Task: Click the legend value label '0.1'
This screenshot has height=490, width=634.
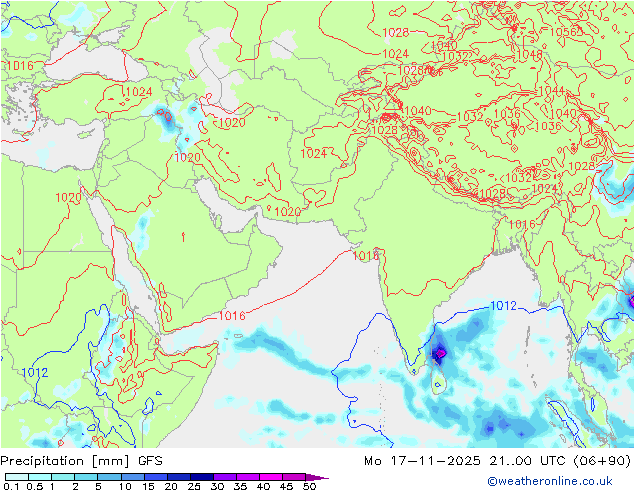Action: [11, 486]
